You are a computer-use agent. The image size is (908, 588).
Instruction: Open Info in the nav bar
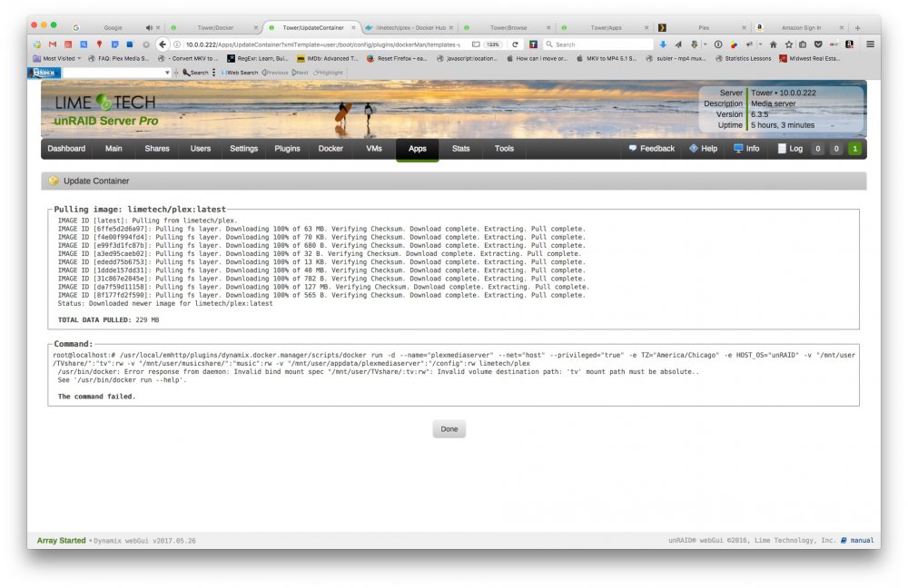pyautogui.click(x=746, y=149)
